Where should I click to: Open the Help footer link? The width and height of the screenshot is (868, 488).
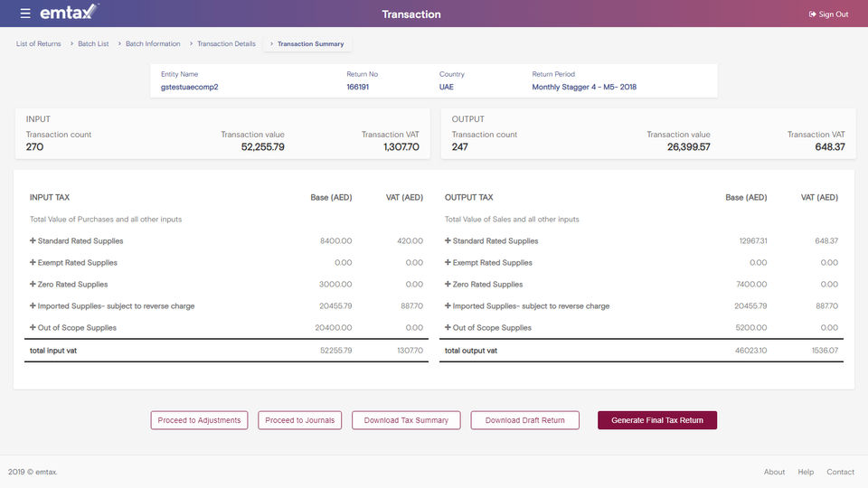point(806,472)
